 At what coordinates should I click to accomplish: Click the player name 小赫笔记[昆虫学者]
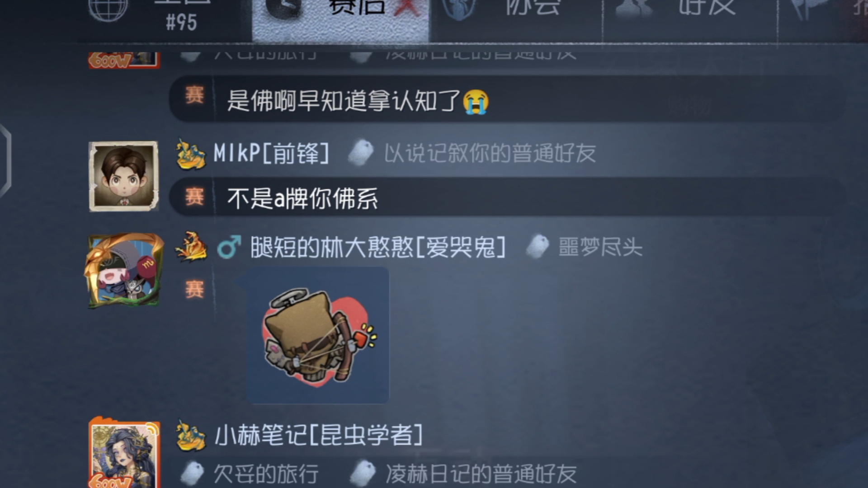coord(319,435)
